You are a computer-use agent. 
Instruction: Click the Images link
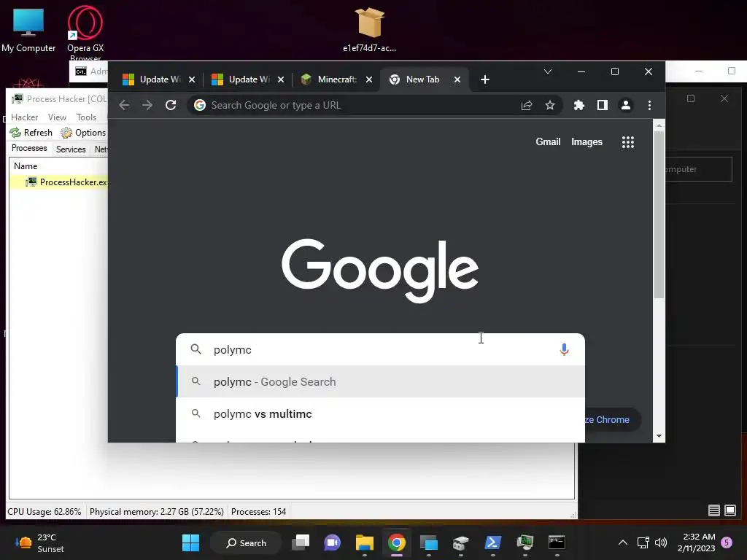coord(587,142)
